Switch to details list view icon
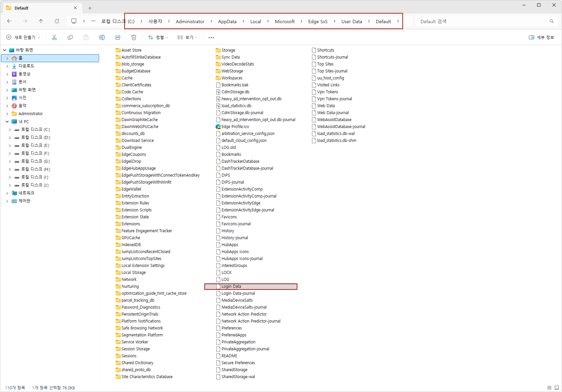 pyautogui.click(x=549, y=388)
